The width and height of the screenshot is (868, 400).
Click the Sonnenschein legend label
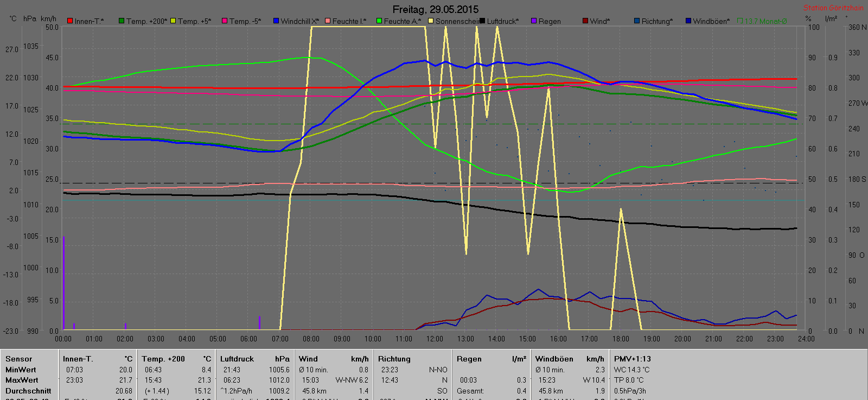point(457,21)
